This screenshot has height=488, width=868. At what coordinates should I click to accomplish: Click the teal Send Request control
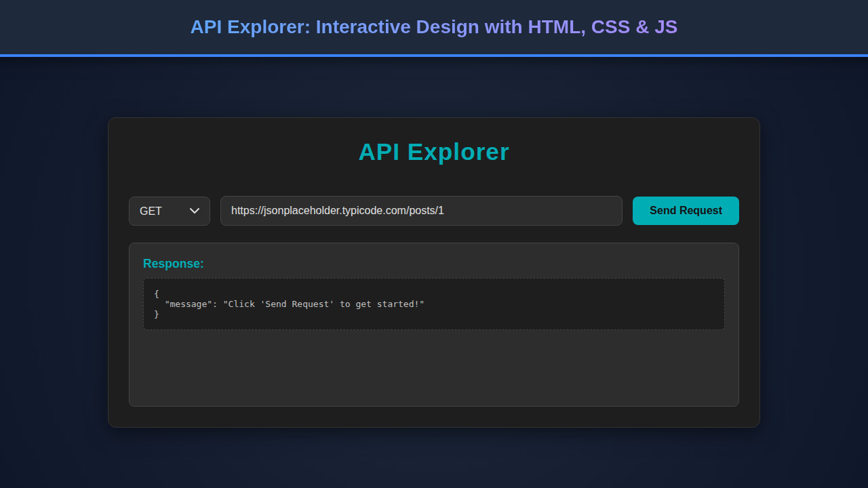(x=685, y=211)
